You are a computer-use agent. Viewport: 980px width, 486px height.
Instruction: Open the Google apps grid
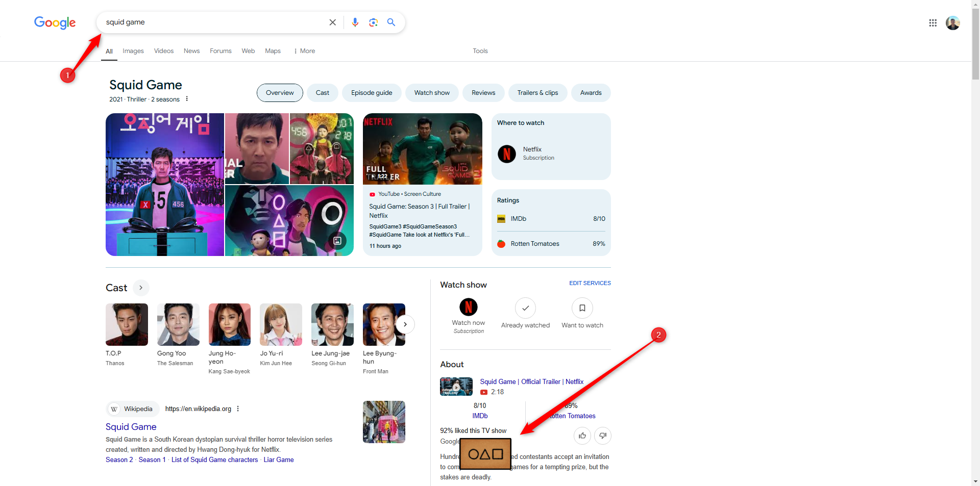click(x=933, y=23)
